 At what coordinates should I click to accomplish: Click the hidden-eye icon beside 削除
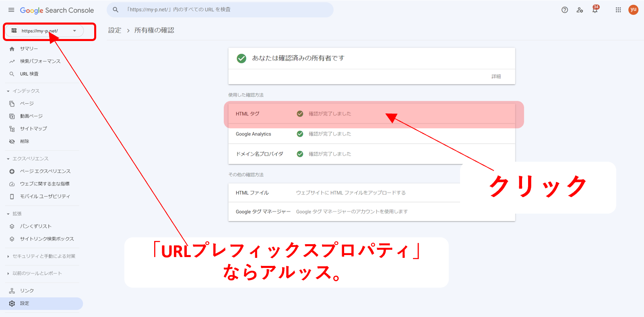(x=12, y=142)
